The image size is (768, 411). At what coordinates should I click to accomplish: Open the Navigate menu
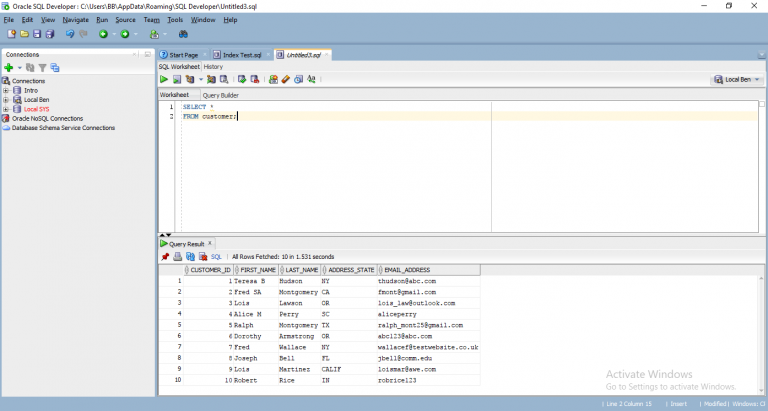pos(75,20)
